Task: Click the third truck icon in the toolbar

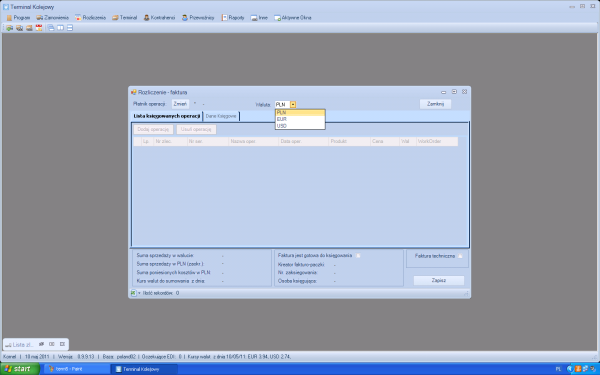Action: [x=29, y=28]
